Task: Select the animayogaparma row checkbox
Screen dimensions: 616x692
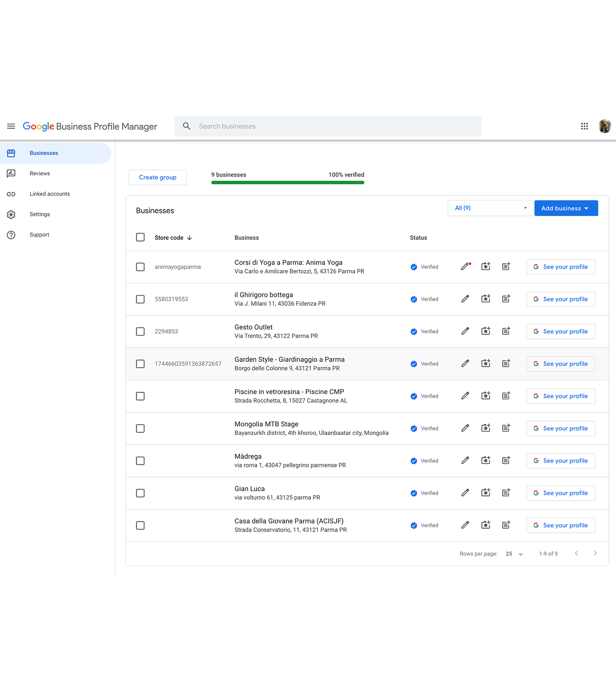Action: tap(140, 267)
